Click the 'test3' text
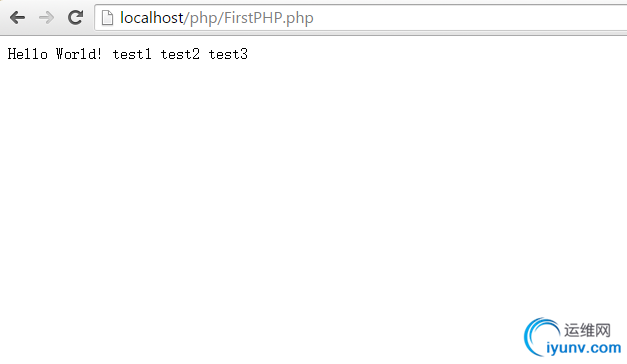The height and width of the screenshot is (364, 627). (x=228, y=54)
